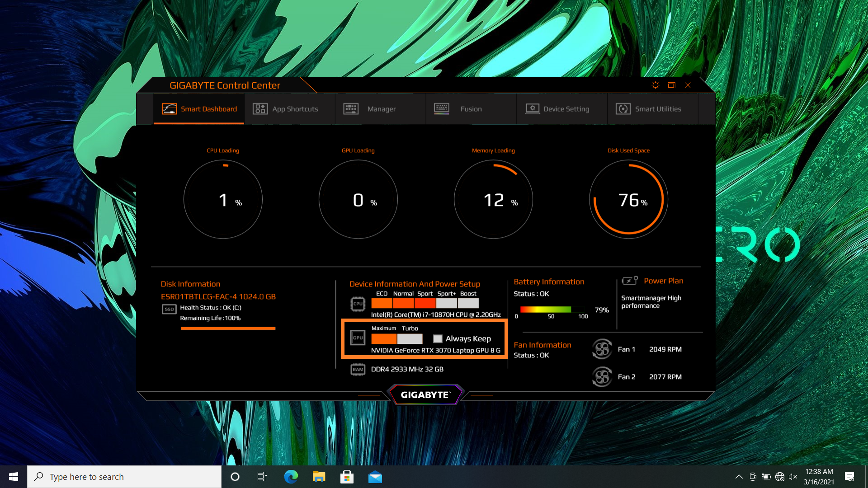Click the DDR4 2933 MHz 32 GB text
Screen dimensions: 868x488
407,369
